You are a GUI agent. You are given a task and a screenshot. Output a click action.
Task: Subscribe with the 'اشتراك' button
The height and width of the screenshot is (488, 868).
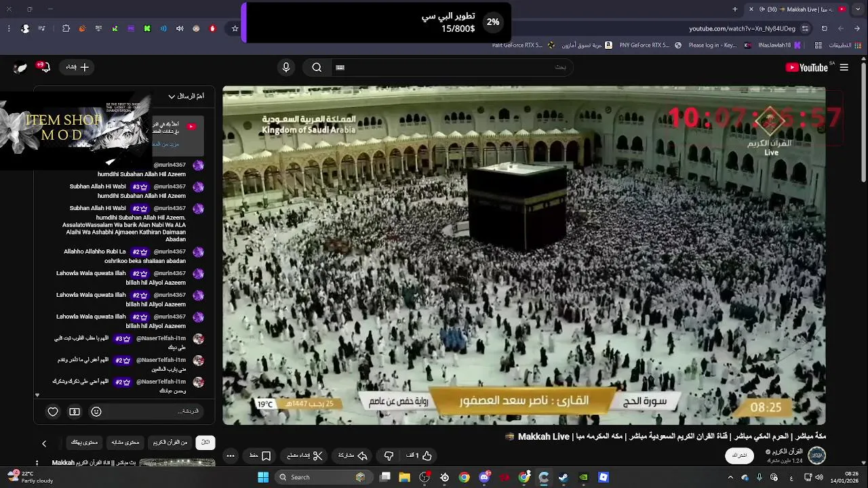pyautogui.click(x=739, y=455)
